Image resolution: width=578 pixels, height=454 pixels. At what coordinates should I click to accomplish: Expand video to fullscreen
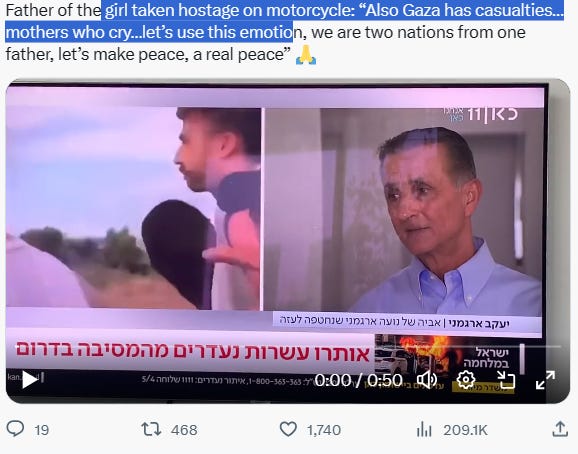[x=545, y=380]
